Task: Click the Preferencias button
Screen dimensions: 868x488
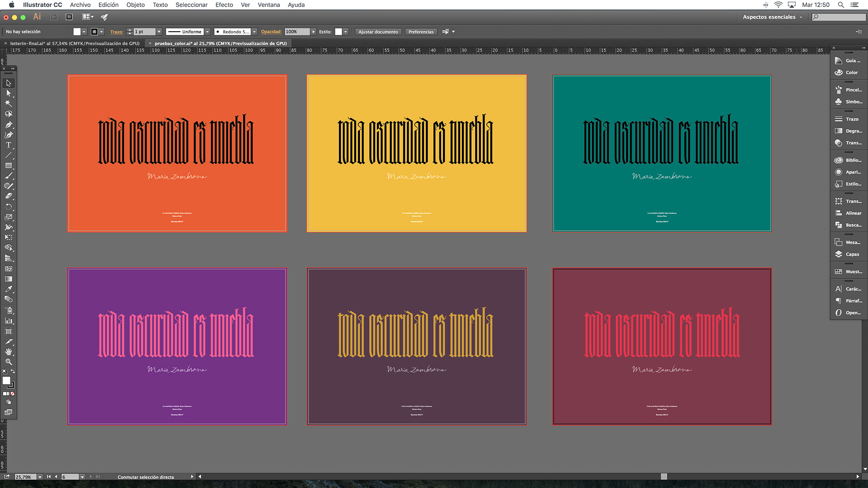Action: 420,32
